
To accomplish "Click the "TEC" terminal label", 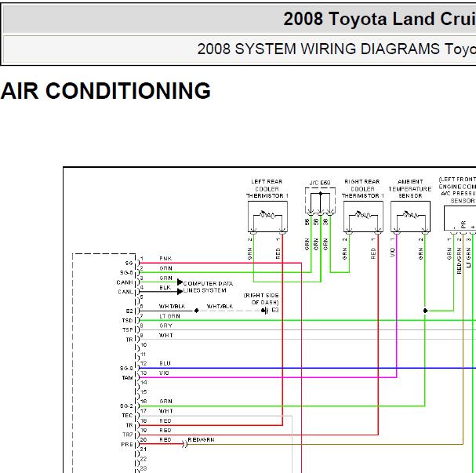I will tap(127, 415).
